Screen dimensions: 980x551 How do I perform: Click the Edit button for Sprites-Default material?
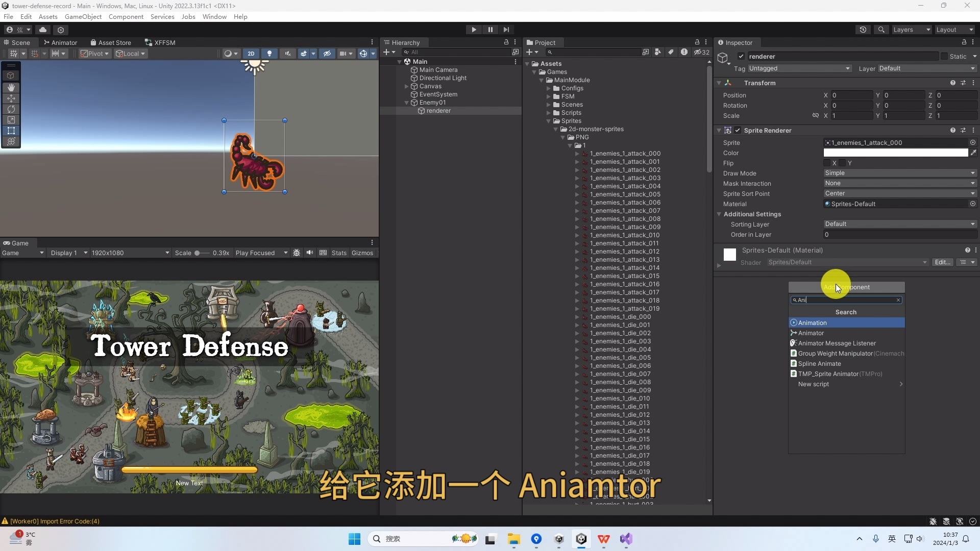[x=942, y=262]
